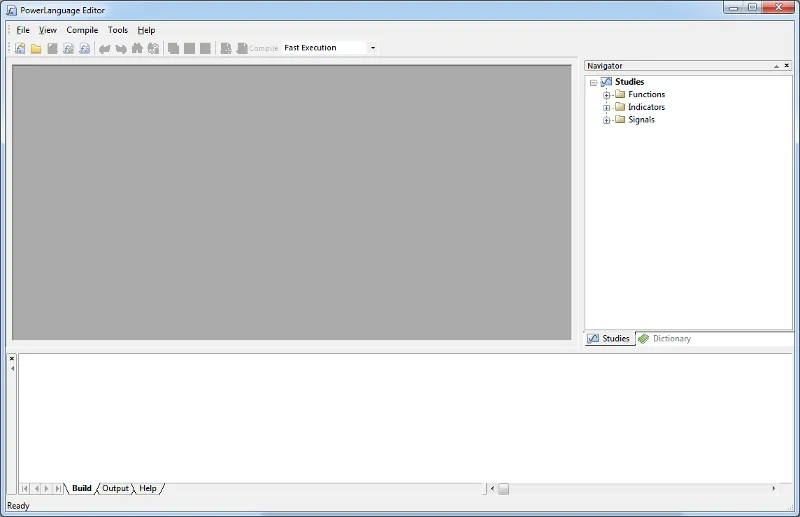
Task: Switch to the Help bottom tab
Action: tap(148, 488)
